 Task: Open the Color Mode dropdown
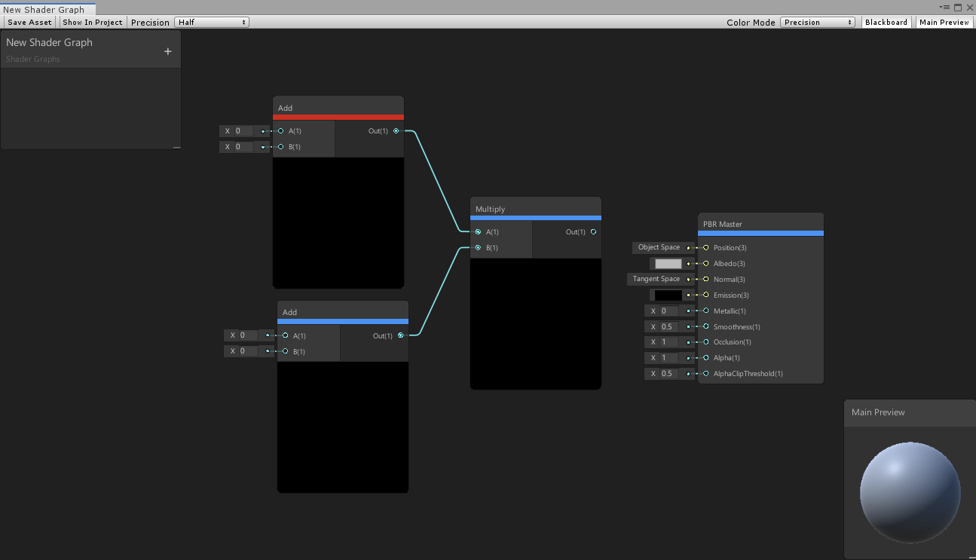coord(818,21)
